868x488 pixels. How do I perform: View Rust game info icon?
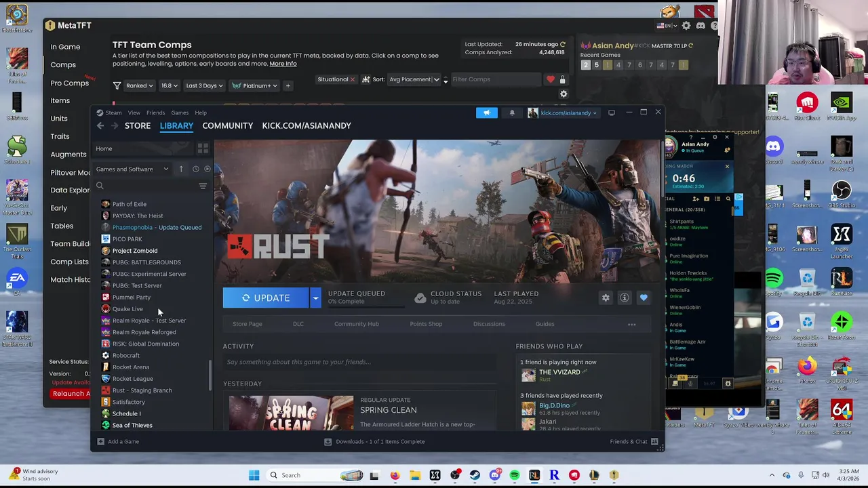pos(625,298)
